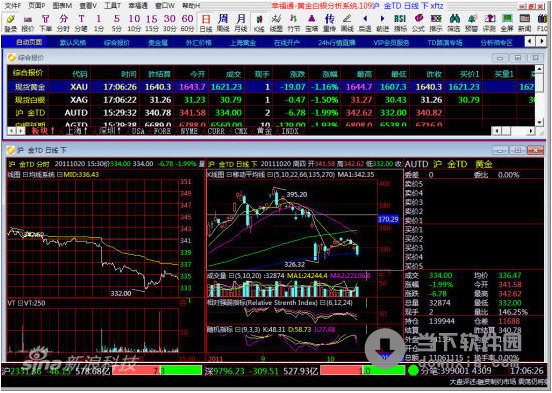This screenshot has height=393, width=552.
Task: Select the 现货白银 XAG quote row
Action: (271, 100)
